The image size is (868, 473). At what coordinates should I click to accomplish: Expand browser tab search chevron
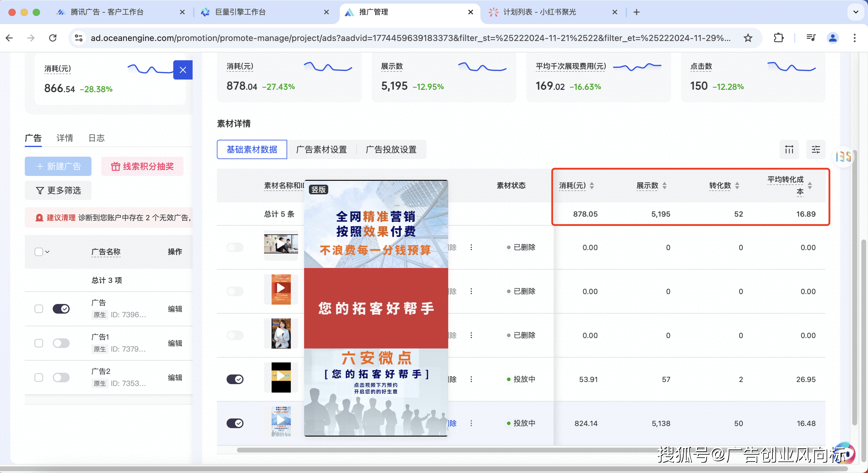point(855,12)
